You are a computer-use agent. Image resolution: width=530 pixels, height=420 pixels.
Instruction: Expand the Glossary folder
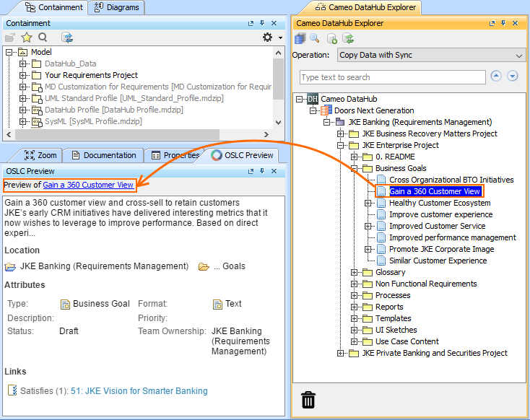pos(354,272)
